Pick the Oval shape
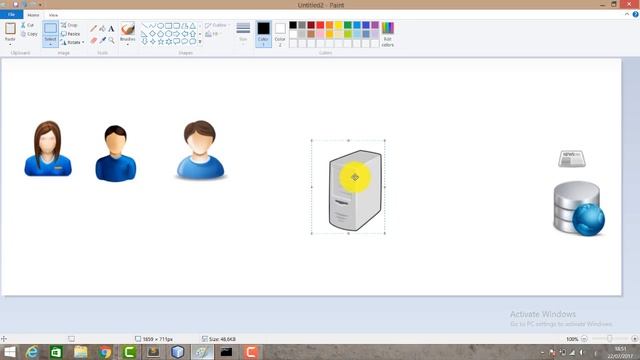 160,26
